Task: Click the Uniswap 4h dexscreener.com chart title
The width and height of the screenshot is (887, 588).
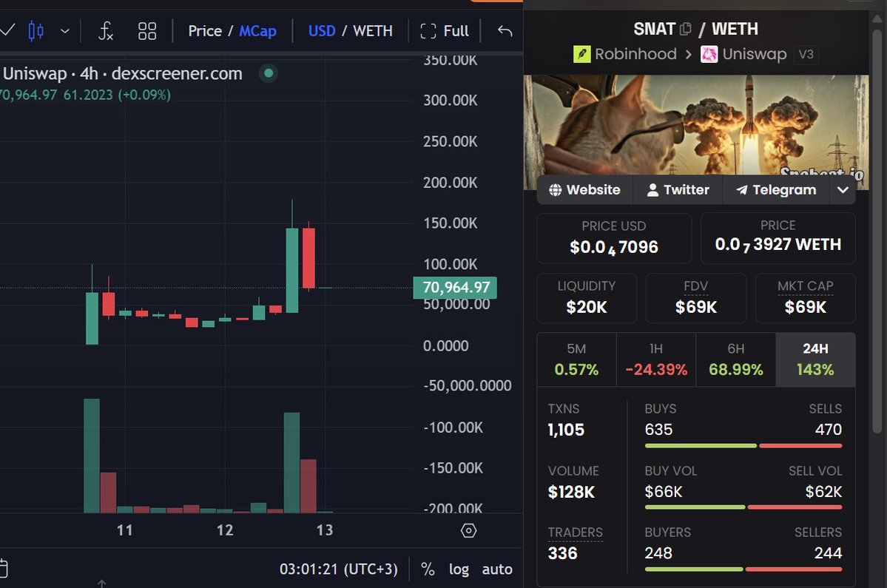Action: coord(123,73)
